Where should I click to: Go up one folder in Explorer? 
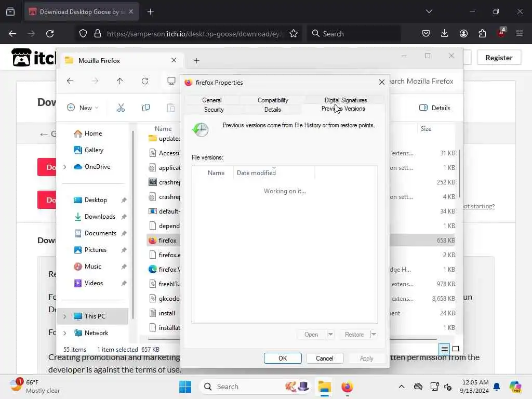(120, 81)
